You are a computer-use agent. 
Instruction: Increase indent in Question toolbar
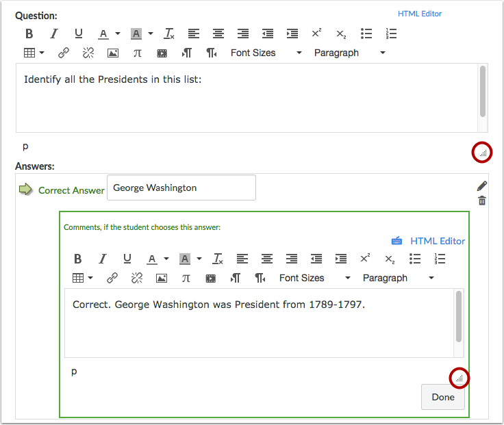292,34
